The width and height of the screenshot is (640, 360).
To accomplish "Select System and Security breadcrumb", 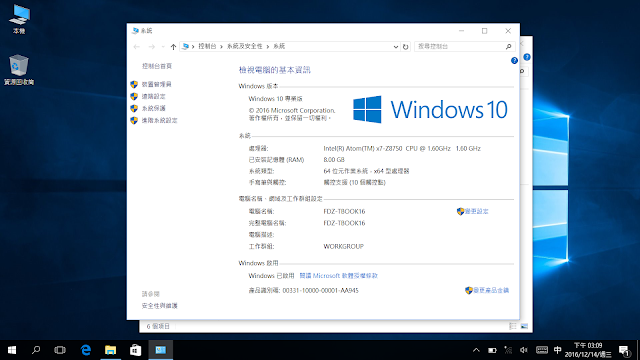I will point(244,47).
